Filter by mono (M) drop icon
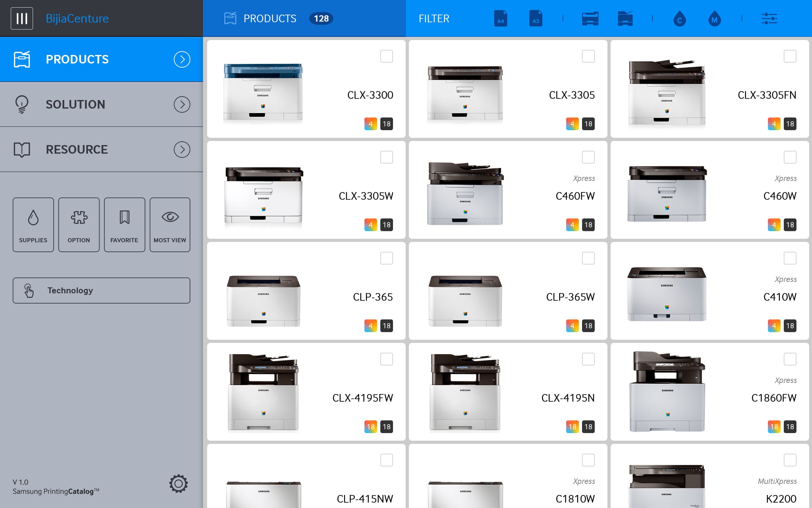This screenshot has width=812, height=508. tap(714, 18)
